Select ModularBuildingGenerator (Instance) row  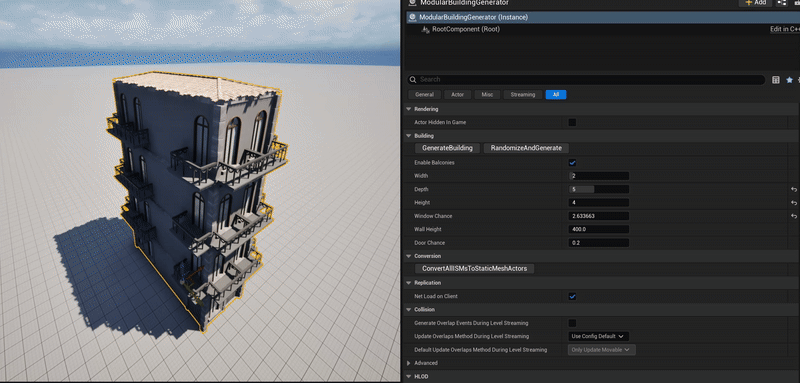point(603,17)
